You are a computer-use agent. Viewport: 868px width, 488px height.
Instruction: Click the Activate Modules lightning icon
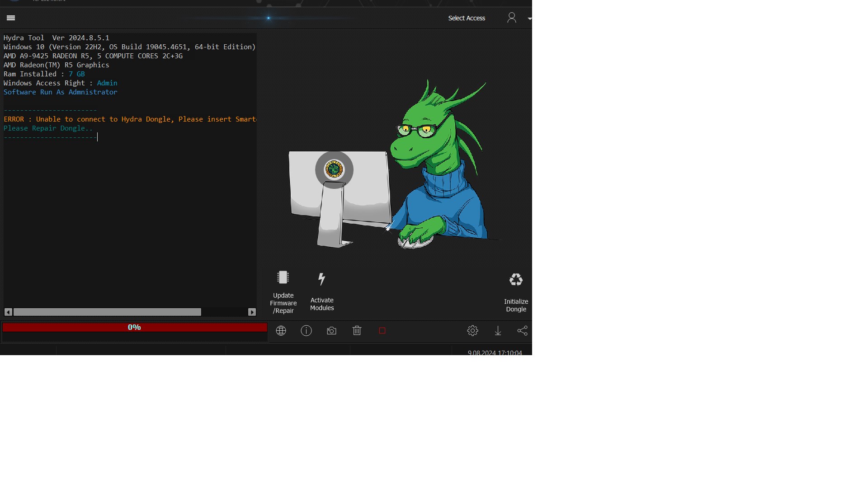tap(322, 279)
